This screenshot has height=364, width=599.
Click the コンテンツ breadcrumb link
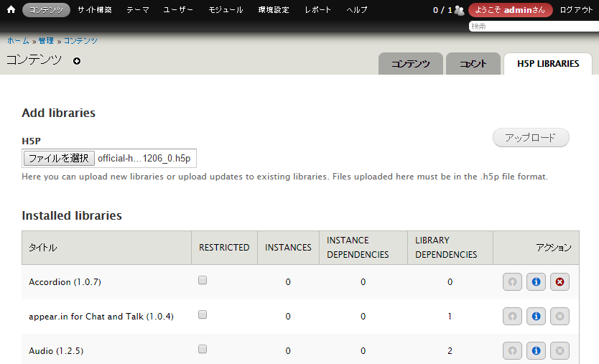click(x=80, y=40)
